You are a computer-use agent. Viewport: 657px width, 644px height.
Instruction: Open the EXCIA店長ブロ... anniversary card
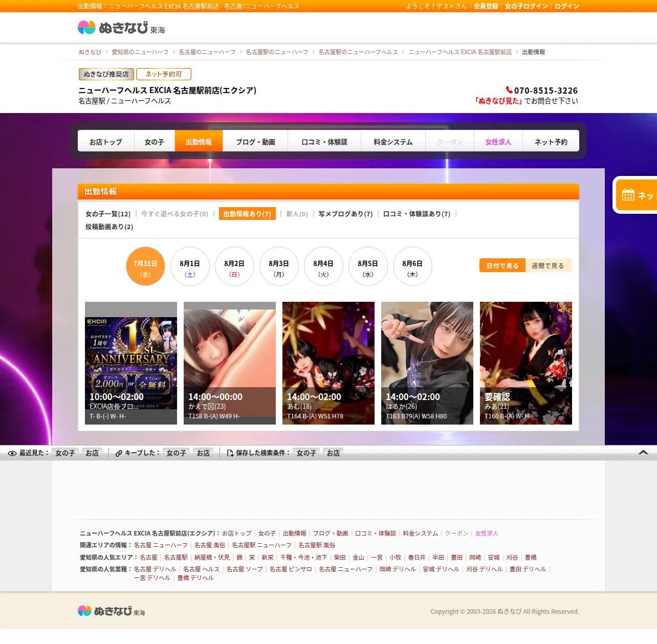click(131, 363)
